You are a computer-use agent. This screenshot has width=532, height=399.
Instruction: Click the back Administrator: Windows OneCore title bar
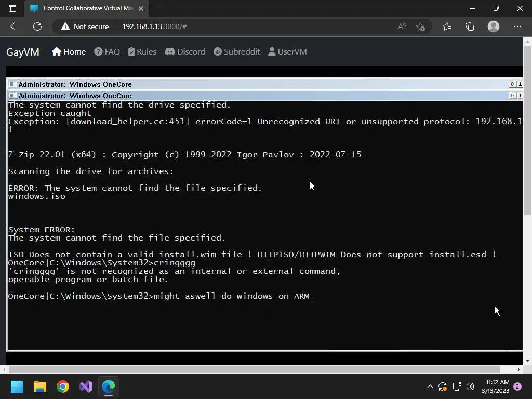(264, 84)
